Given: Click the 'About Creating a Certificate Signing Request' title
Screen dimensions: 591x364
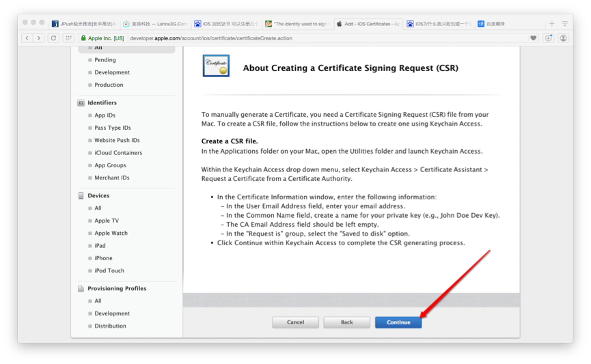Looking at the screenshot, I should coord(351,68).
